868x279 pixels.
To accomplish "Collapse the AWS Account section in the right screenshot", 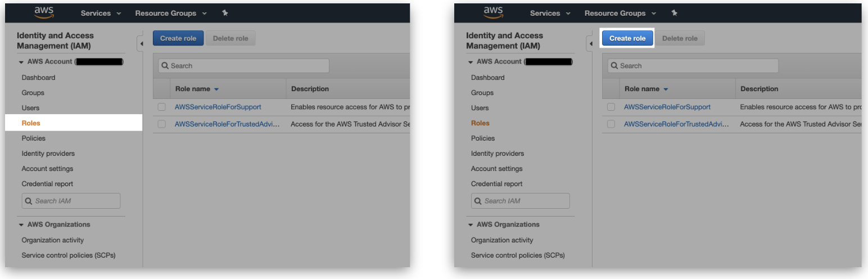I will tap(471, 62).
